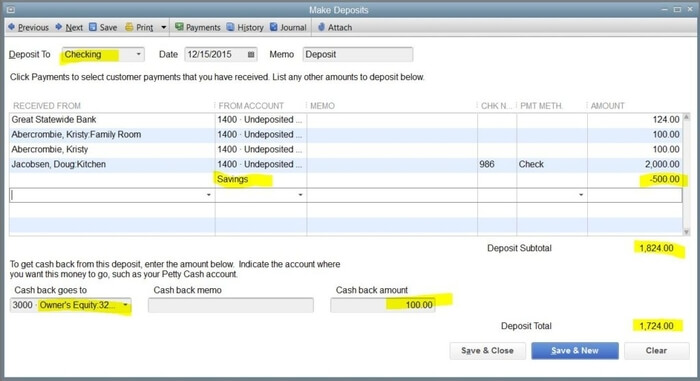The width and height of the screenshot is (700, 381).
Task: Open From Account dropdown in empty row
Action: [x=300, y=195]
